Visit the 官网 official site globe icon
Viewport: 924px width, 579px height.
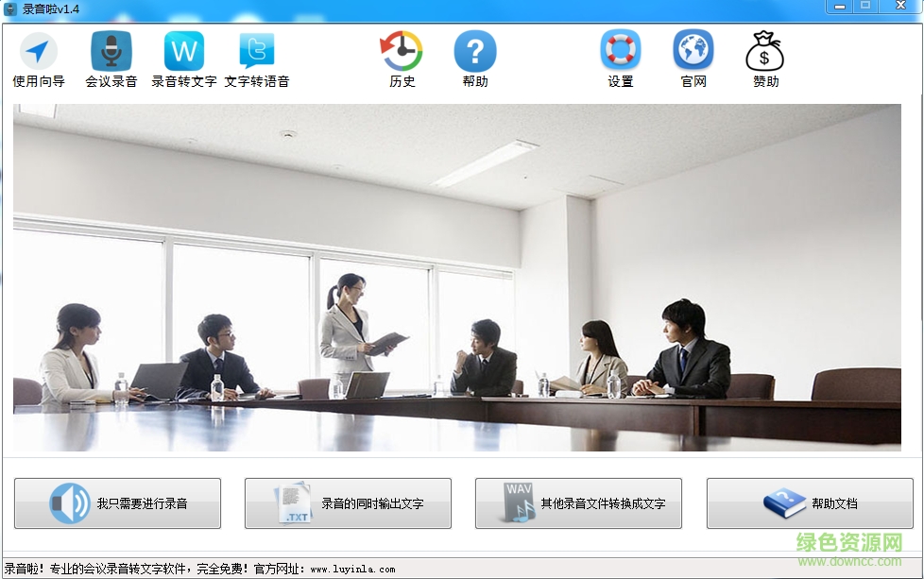coord(693,54)
